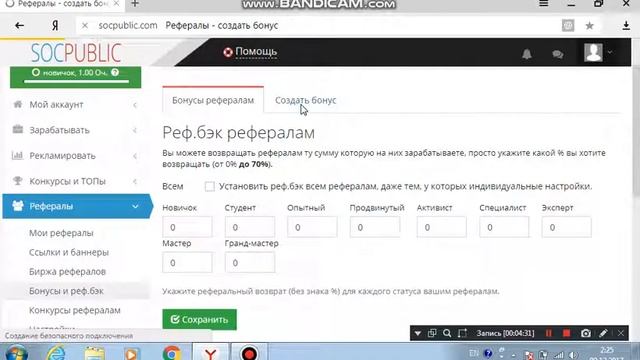
Task: Collapse the Рефералы menu section
Action: (x=77, y=206)
